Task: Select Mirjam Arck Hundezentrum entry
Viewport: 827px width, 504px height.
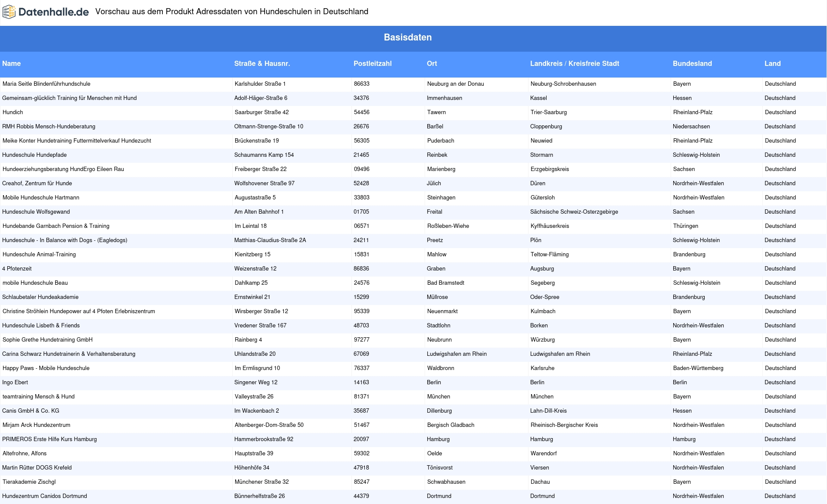Action: click(36, 425)
